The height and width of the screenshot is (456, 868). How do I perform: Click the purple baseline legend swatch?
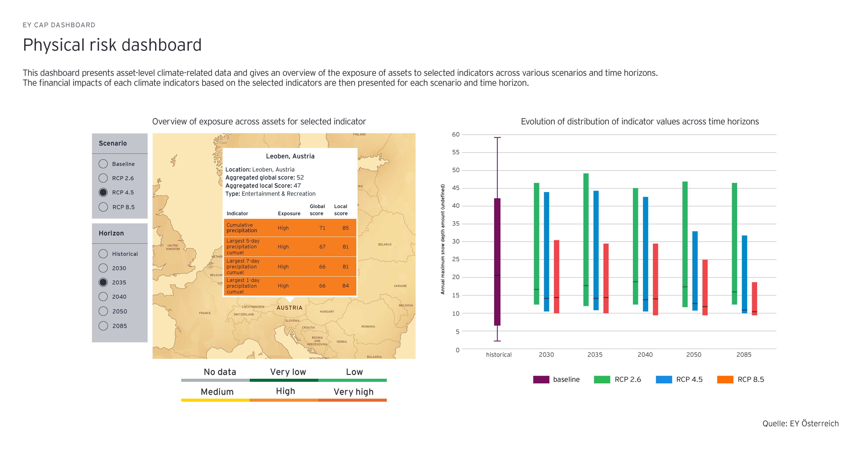click(x=541, y=380)
